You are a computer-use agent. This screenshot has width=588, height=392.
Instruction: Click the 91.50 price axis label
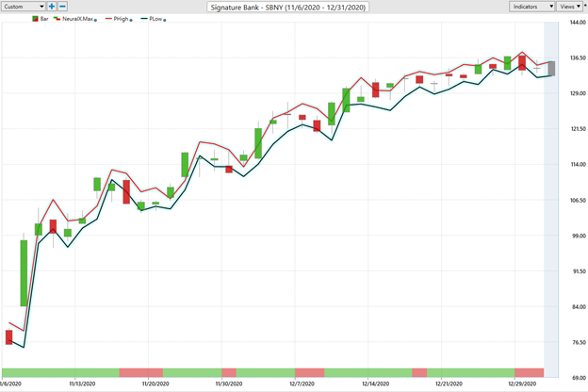pos(578,271)
